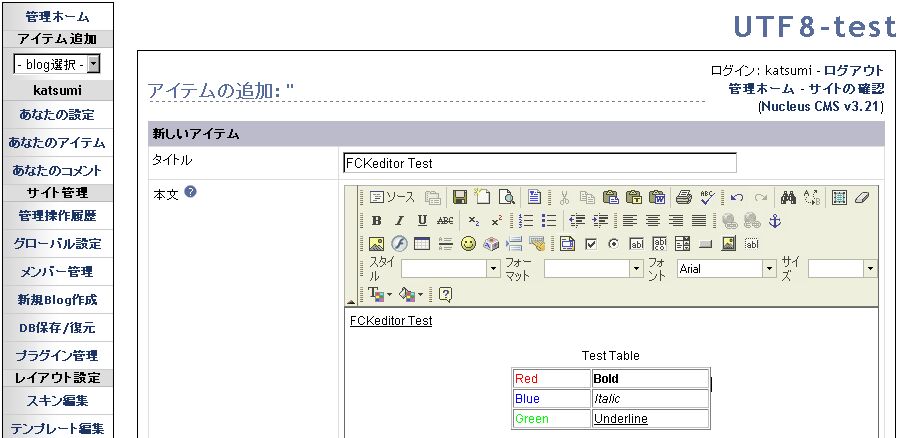Toggle Bold formatting button
The image size is (902, 438).
376,221
